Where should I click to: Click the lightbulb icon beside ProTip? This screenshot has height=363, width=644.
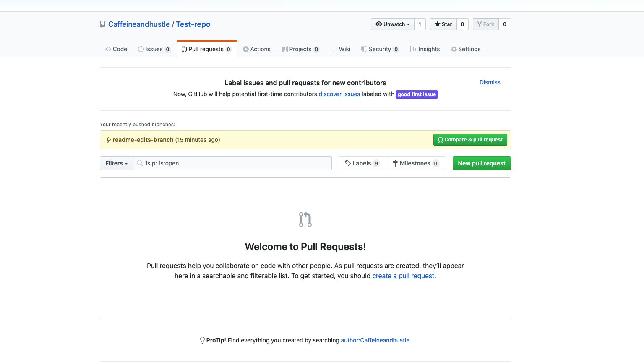pyautogui.click(x=202, y=340)
